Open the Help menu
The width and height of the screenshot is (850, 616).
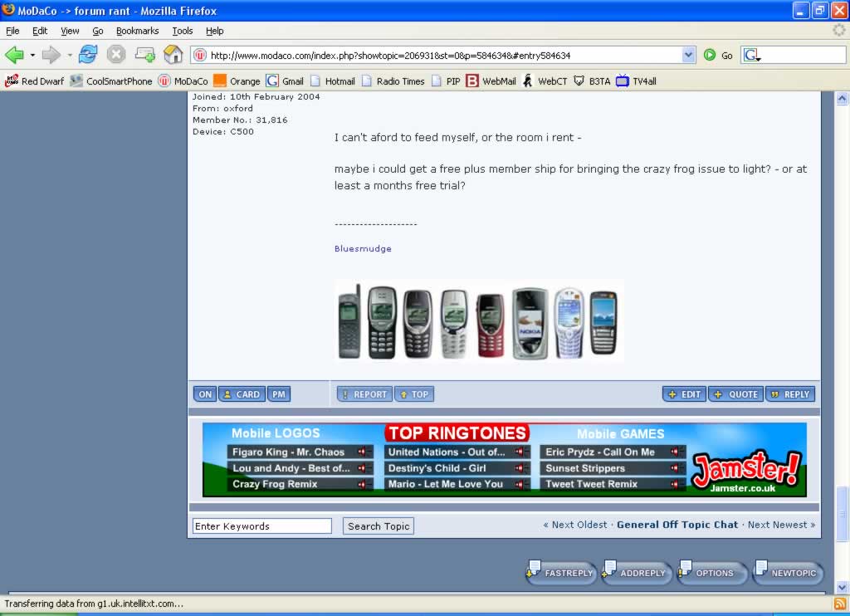click(x=215, y=31)
